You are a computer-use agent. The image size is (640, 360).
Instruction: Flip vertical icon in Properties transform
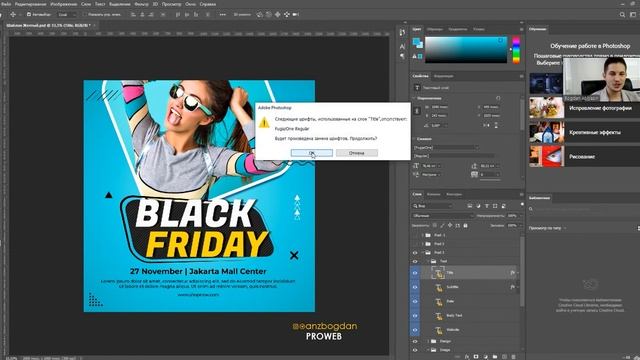click(496, 126)
